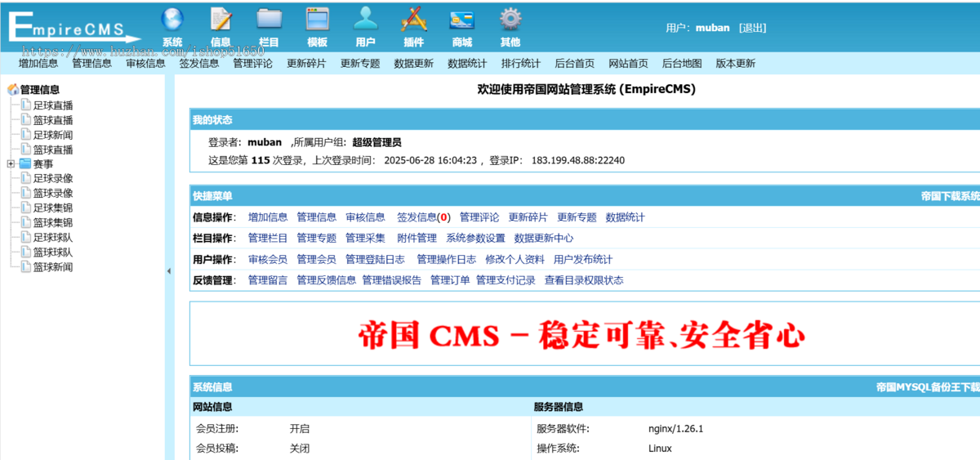Viewport: 980px width, 460px height.
Task: Click the page icon next to 足球直播
Action: pos(25,105)
